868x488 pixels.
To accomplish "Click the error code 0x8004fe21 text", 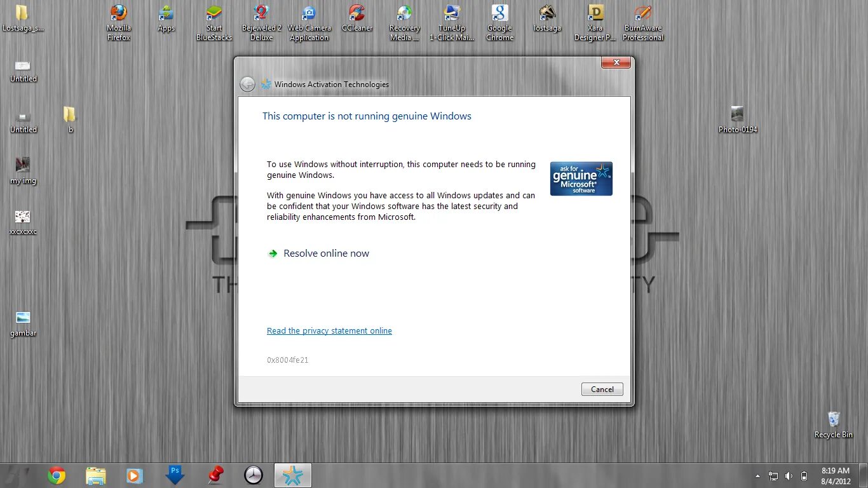I will coord(288,360).
